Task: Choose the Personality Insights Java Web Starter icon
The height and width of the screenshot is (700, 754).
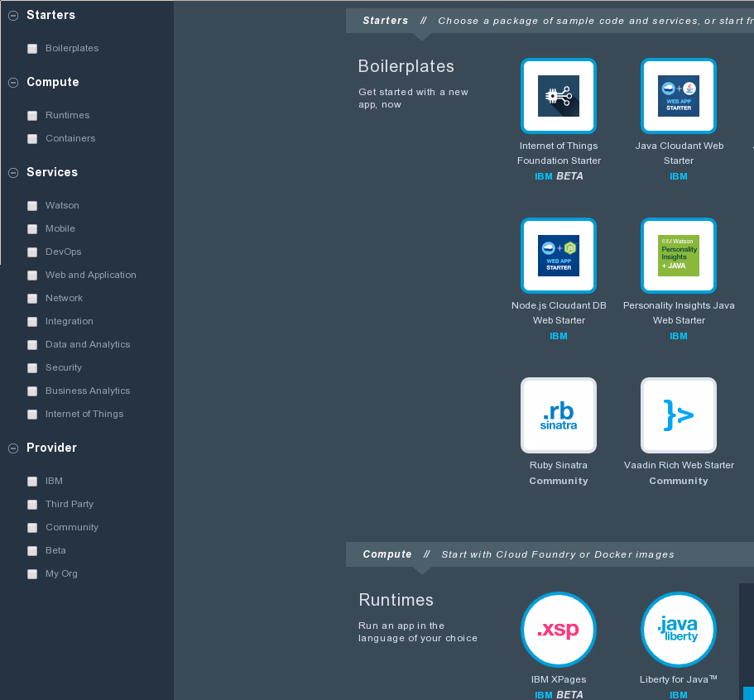Action: coord(678,256)
